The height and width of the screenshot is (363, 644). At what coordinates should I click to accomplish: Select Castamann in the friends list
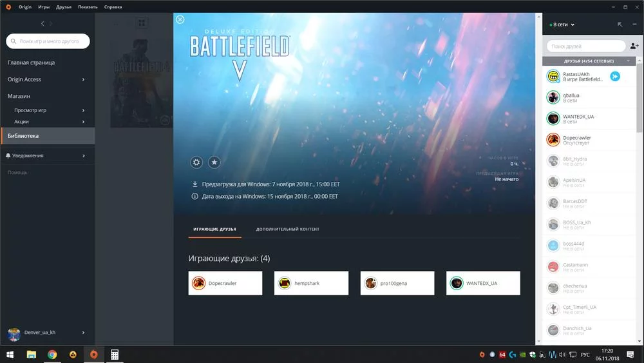(x=589, y=267)
